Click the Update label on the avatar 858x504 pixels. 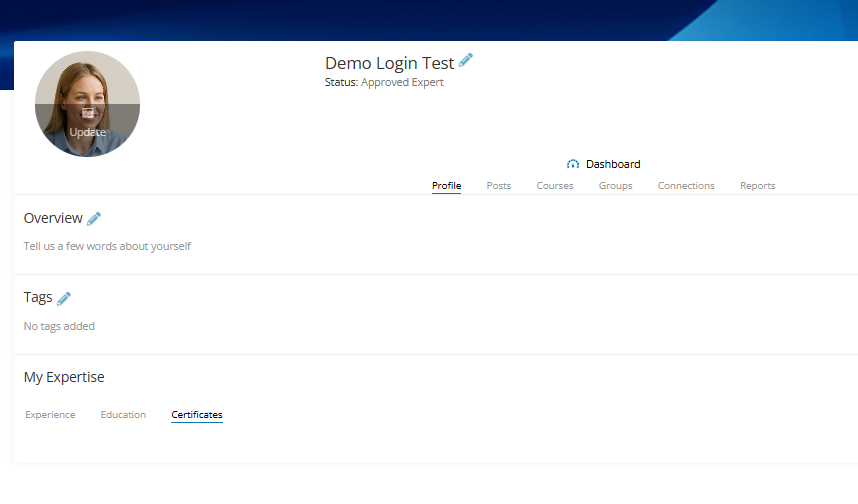(x=88, y=132)
